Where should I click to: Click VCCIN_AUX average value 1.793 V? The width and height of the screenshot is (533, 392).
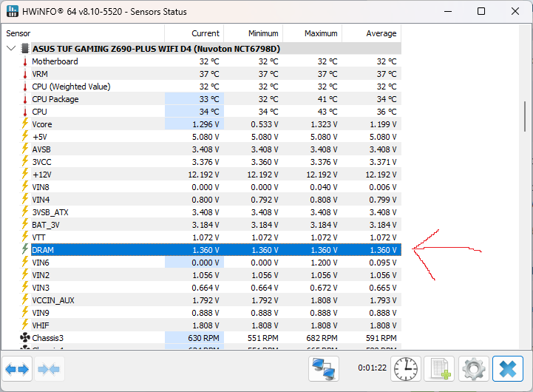(x=383, y=300)
